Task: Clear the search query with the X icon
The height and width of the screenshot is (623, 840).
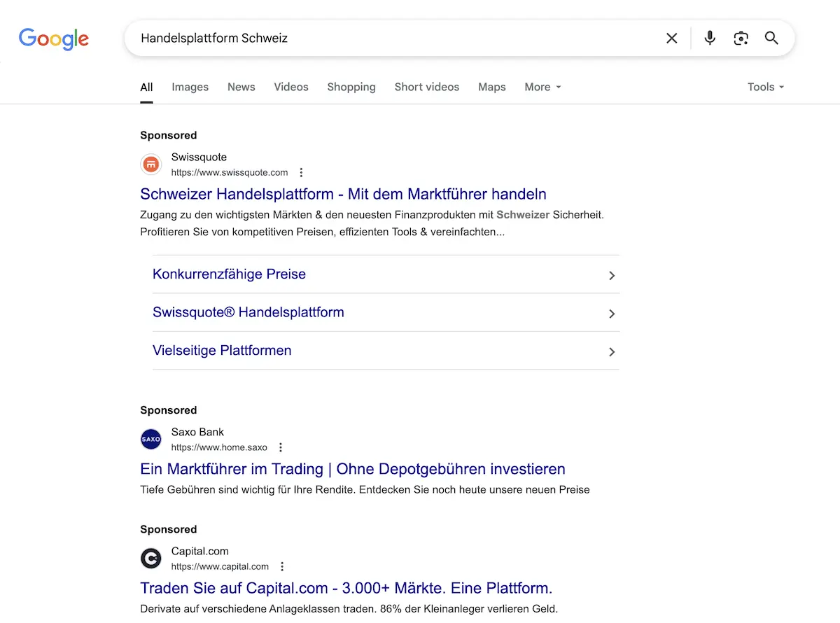Action: (x=672, y=38)
